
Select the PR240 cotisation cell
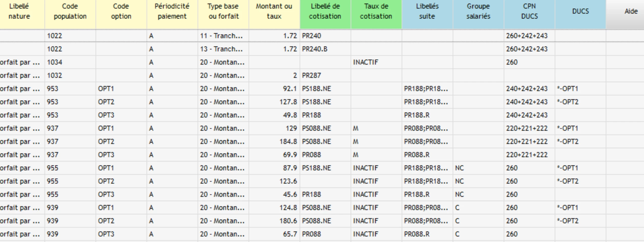pyautogui.click(x=325, y=36)
